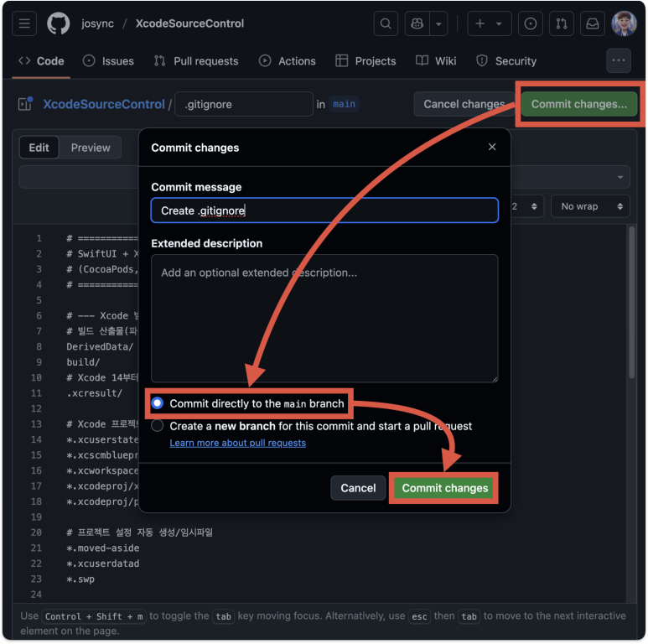Expand the Copilot dropdown arrow

pyautogui.click(x=438, y=23)
